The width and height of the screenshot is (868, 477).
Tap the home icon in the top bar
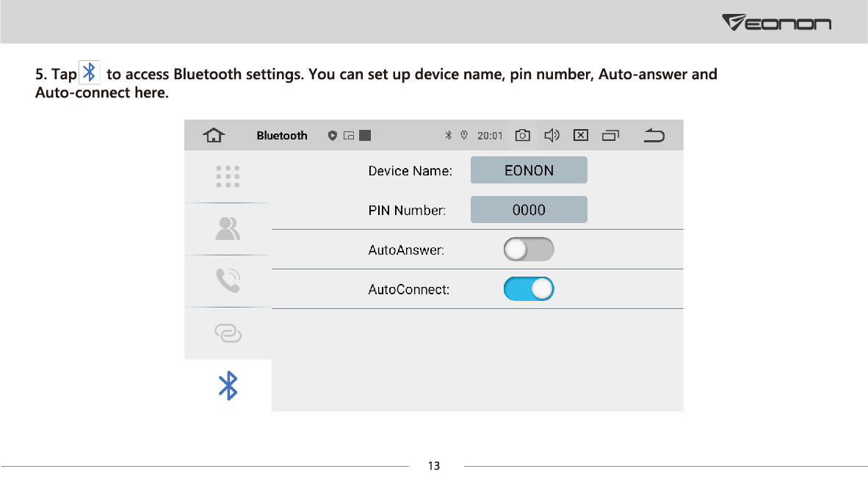[x=214, y=135]
